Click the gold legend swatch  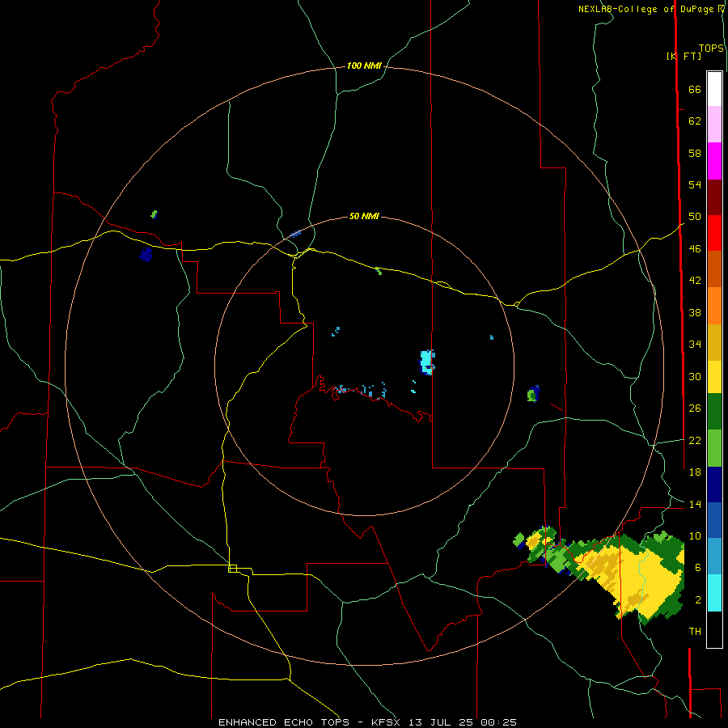pos(714,342)
